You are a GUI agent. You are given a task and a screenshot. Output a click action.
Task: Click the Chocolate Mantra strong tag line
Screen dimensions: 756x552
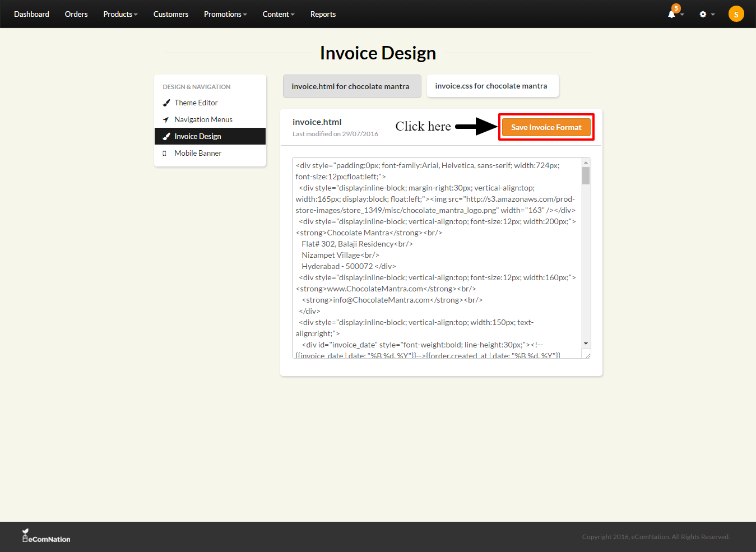coord(369,233)
